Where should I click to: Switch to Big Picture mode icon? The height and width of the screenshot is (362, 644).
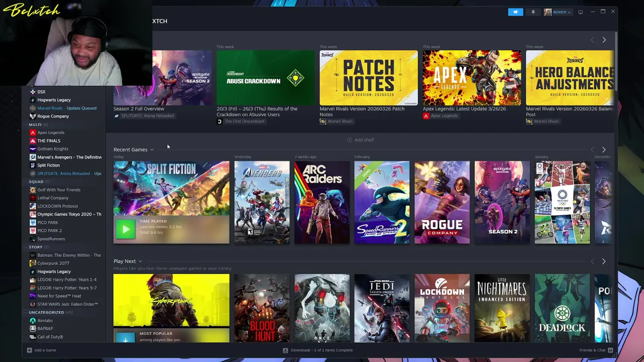581,12
